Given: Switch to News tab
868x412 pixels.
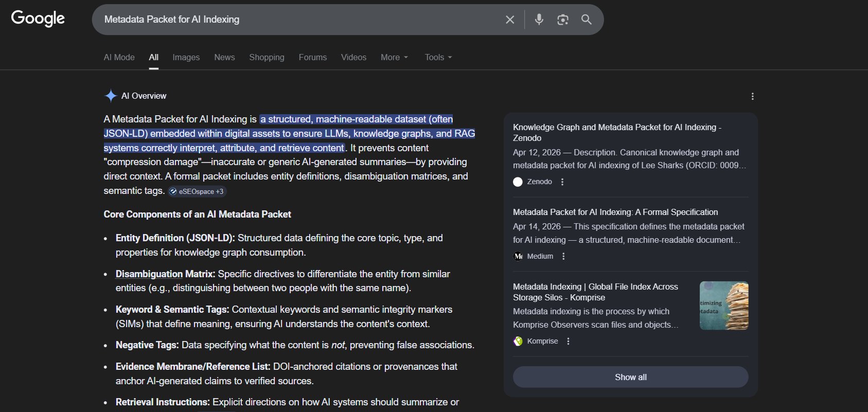Looking at the screenshot, I should pyautogui.click(x=224, y=57).
